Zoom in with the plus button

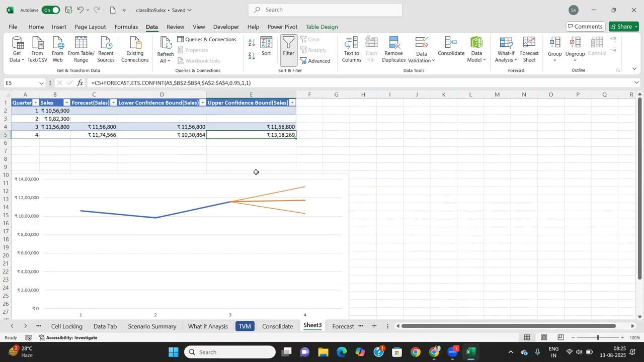(x=622, y=337)
